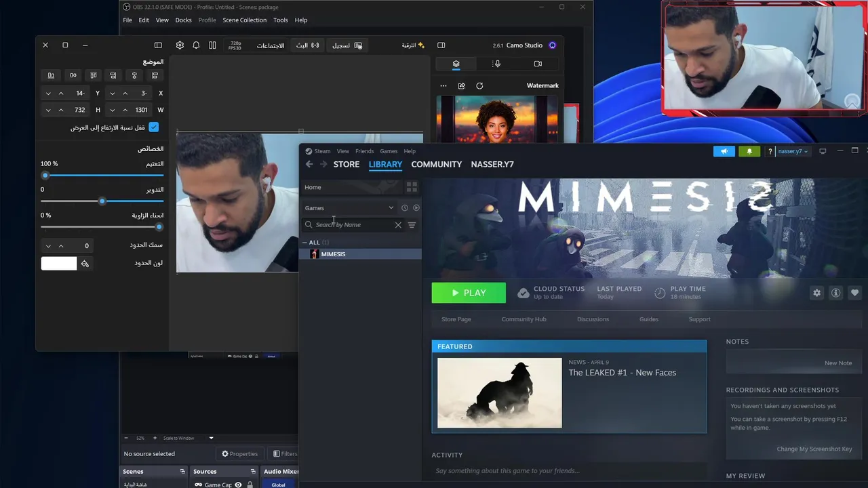The width and height of the screenshot is (868, 488).
Task: Open Camo Studio notifications bell
Action: (196, 45)
